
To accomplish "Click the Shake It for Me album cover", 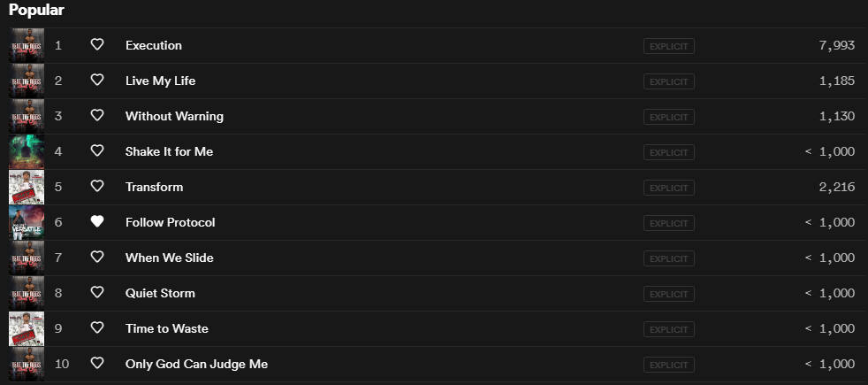I will point(27,151).
